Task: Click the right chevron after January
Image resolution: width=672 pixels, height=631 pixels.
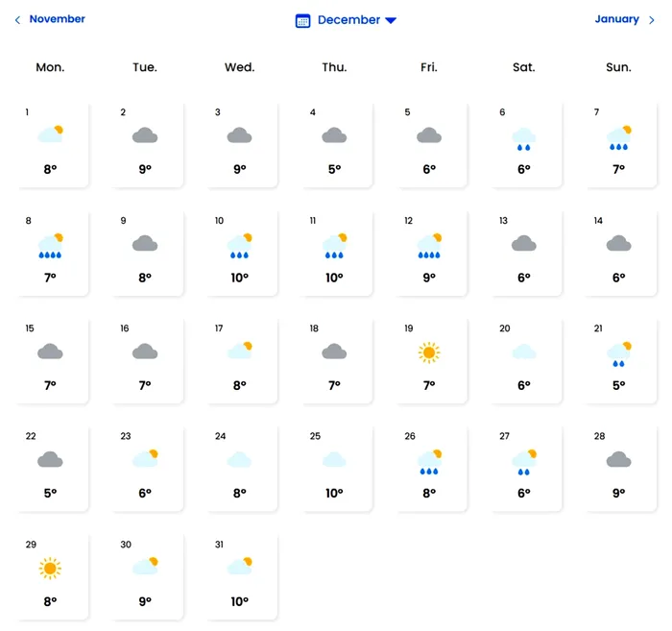Action: pos(652,20)
